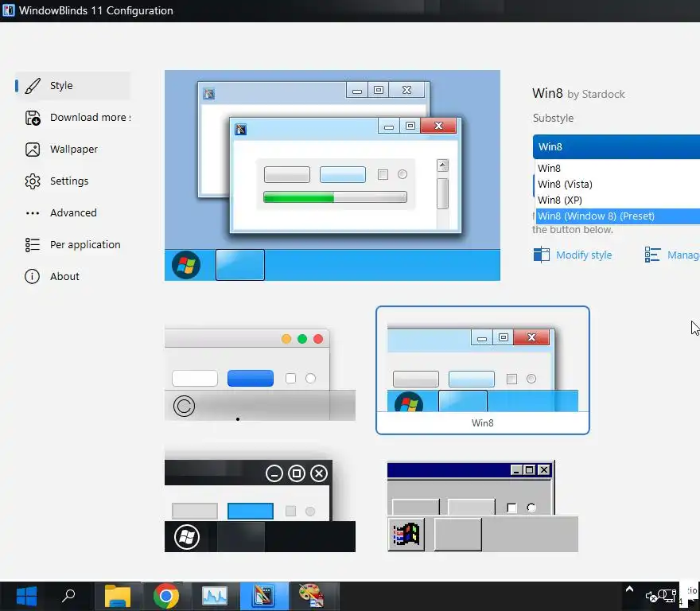Viewport: 700px width, 611px height.
Task: Open the Style section in sidebar
Action: (x=72, y=85)
